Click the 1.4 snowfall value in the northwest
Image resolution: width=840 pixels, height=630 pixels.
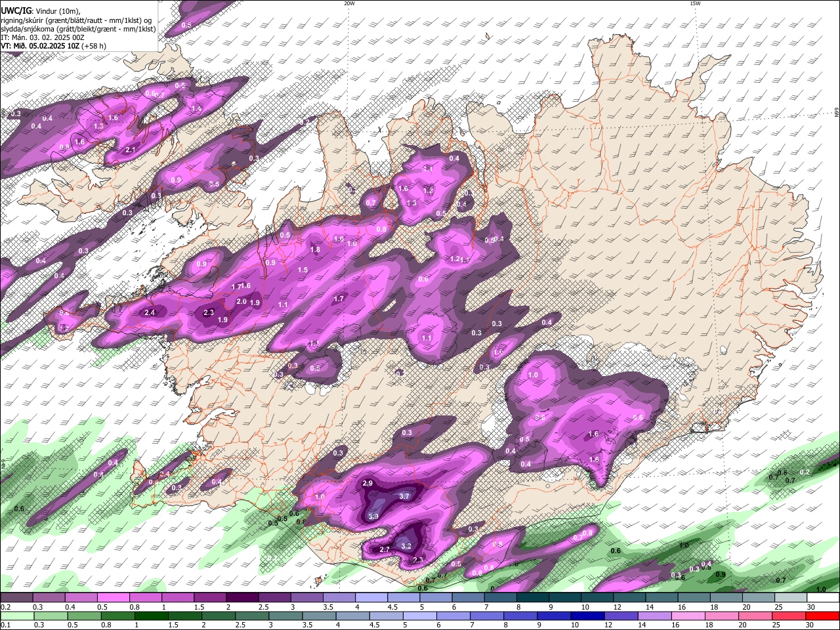196,109
